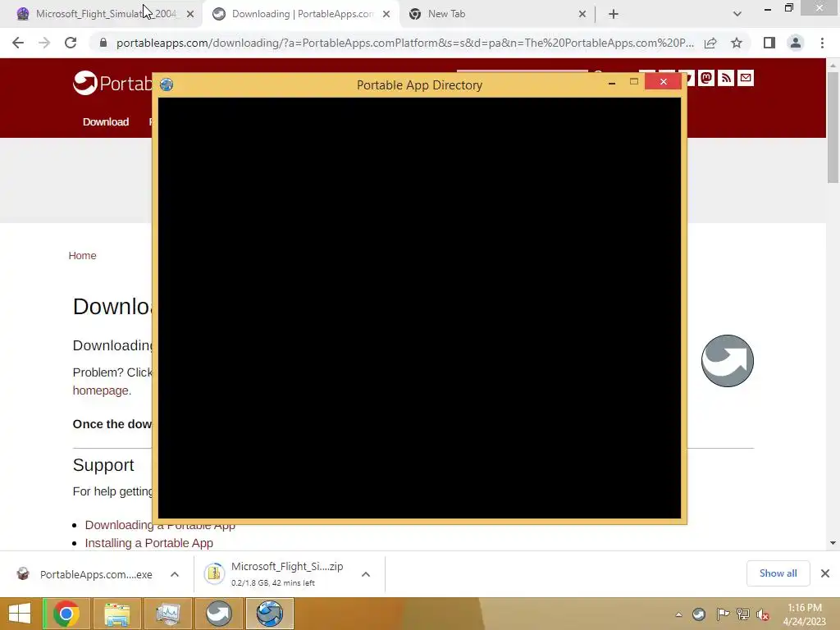Open Chrome from the taskbar

pos(66,614)
